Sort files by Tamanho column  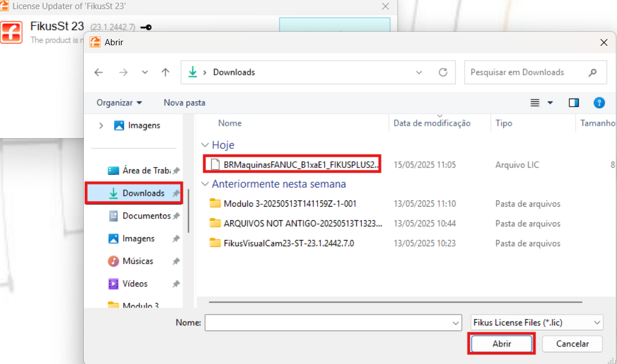(597, 123)
